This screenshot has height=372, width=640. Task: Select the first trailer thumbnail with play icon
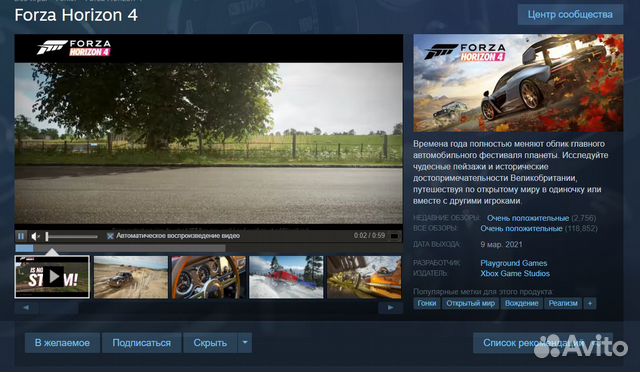point(52,277)
